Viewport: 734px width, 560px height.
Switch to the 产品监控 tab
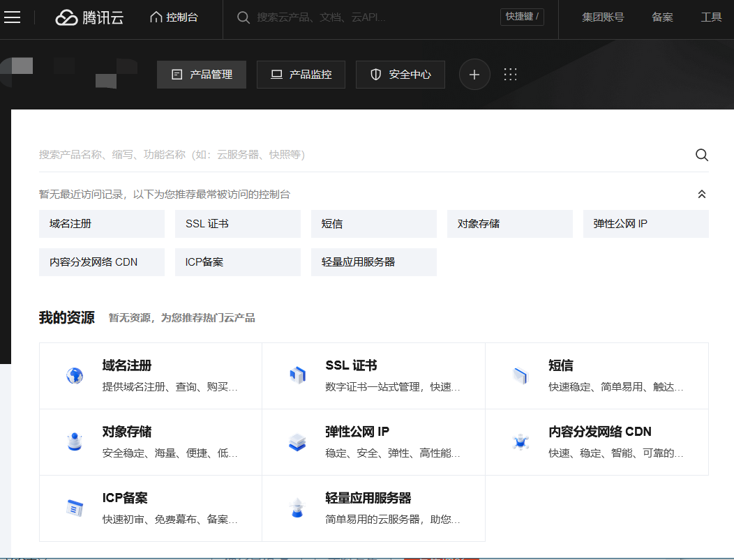coord(301,75)
